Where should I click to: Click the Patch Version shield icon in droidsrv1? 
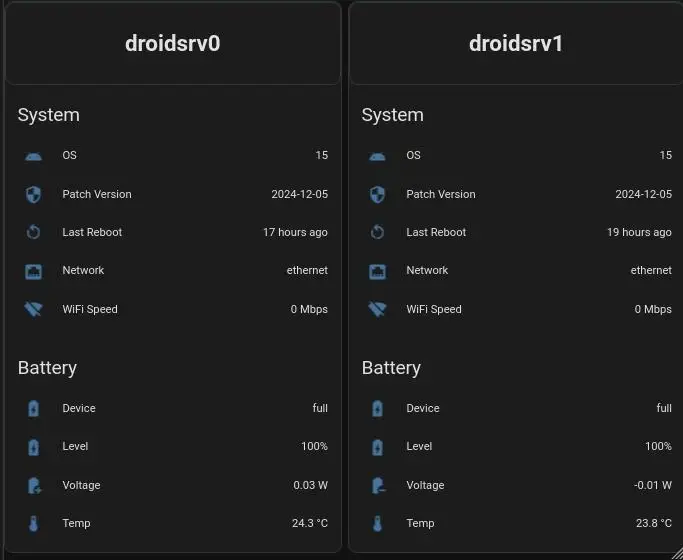click(377, 194)
